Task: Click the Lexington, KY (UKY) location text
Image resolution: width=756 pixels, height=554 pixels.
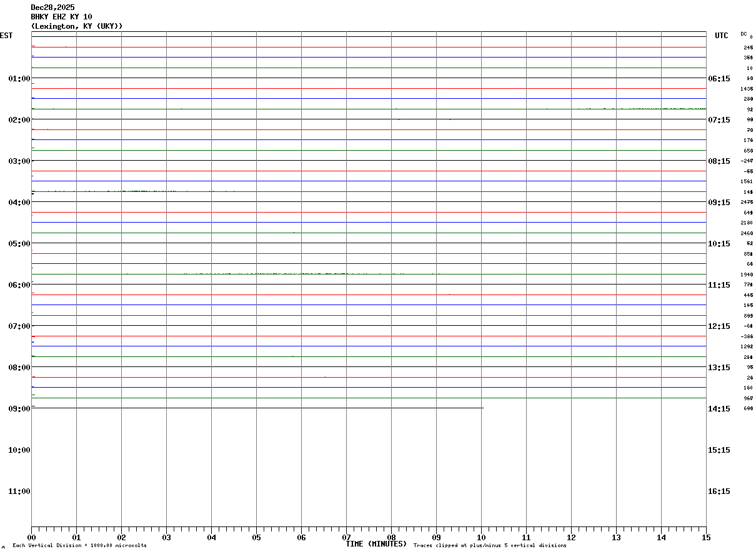Action: click(77, 26)
